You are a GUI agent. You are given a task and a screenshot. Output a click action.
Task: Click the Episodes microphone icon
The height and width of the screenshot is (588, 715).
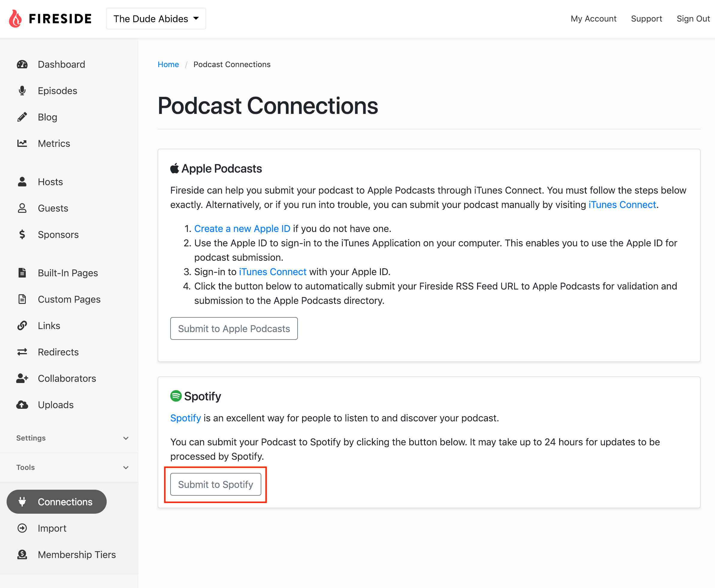click(22, 91)
